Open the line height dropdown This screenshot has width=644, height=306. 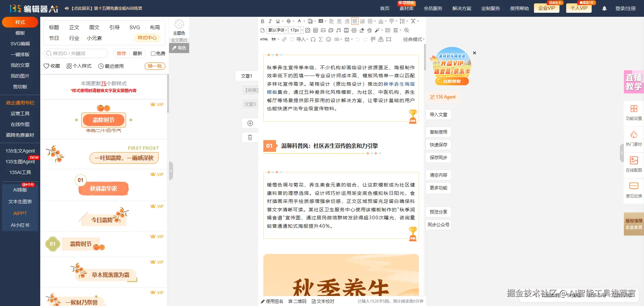(404, 21)
